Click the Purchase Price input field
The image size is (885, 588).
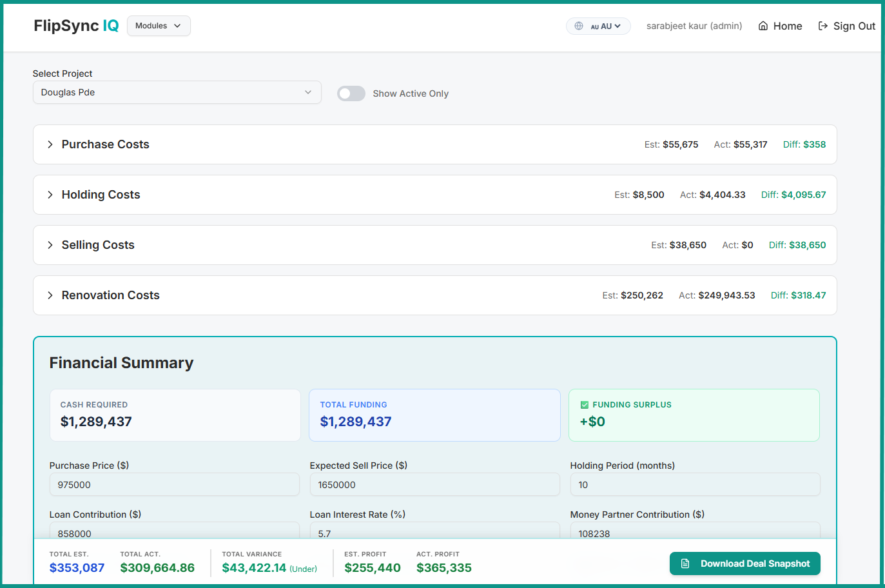174,485
